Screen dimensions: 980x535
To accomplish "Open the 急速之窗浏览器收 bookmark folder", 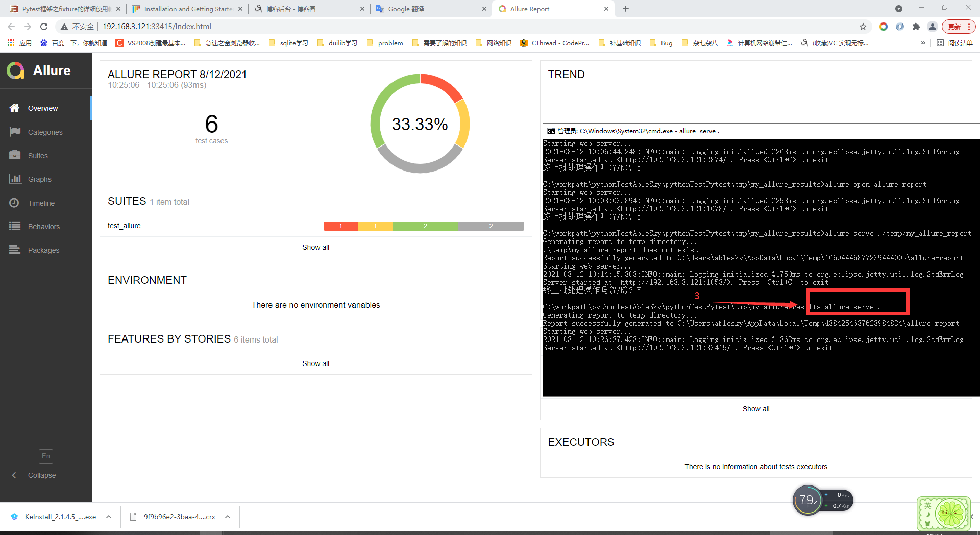I will pos(227,43).
